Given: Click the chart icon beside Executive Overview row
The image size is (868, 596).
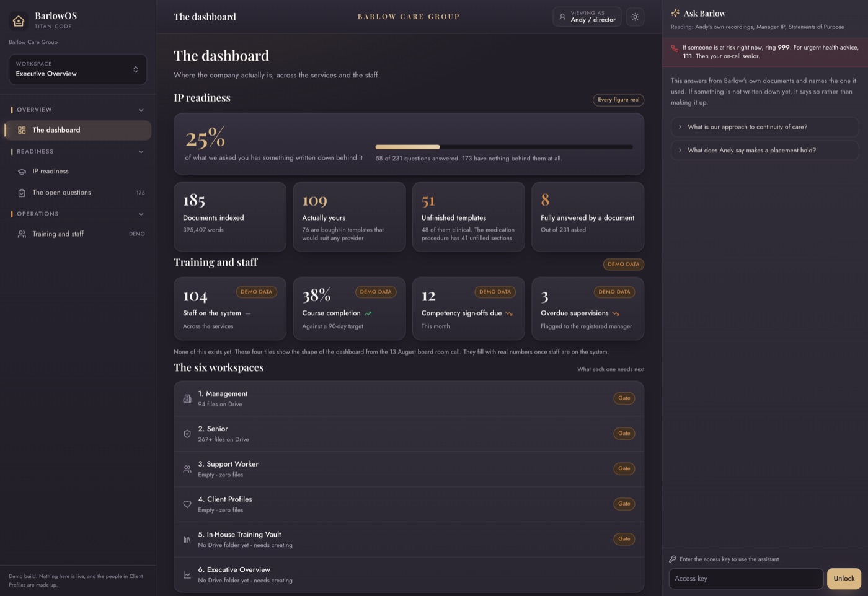Looking at the screenshot, I should pyautogui.click(x=187, y=575).
